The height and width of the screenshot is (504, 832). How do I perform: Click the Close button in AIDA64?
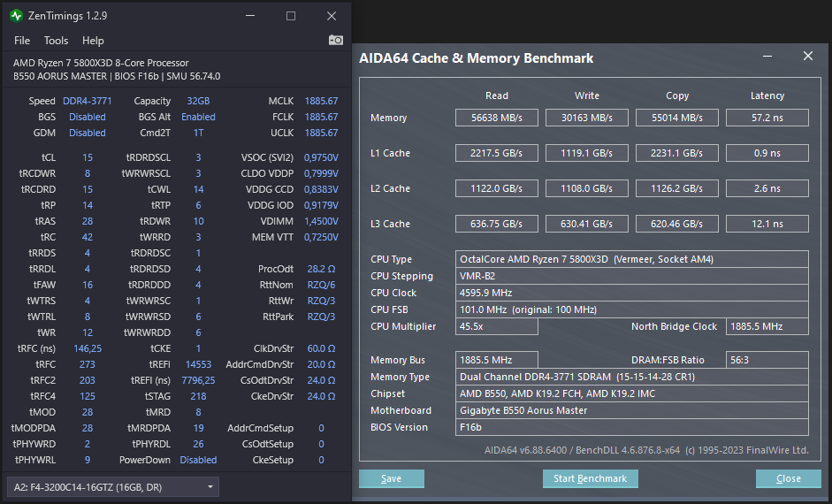click(x=789, y=478)
